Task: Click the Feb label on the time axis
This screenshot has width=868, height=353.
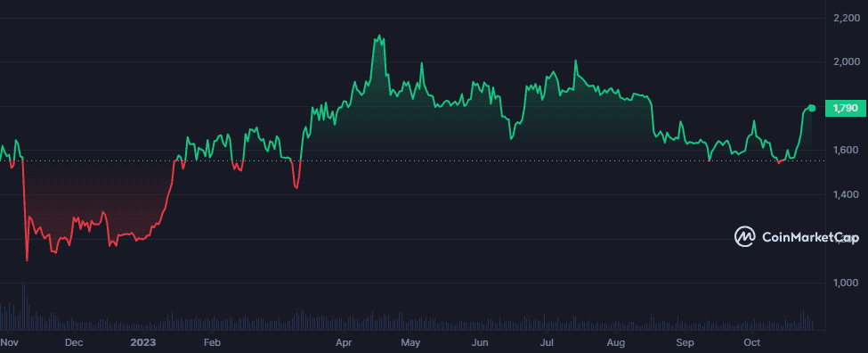Action: click(x=212, y=342)
